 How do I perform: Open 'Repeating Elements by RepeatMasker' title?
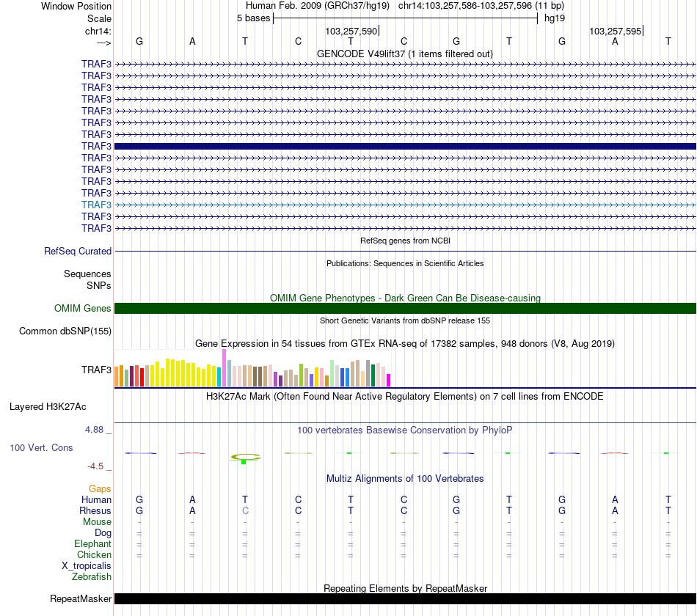(x=405, y=588)
